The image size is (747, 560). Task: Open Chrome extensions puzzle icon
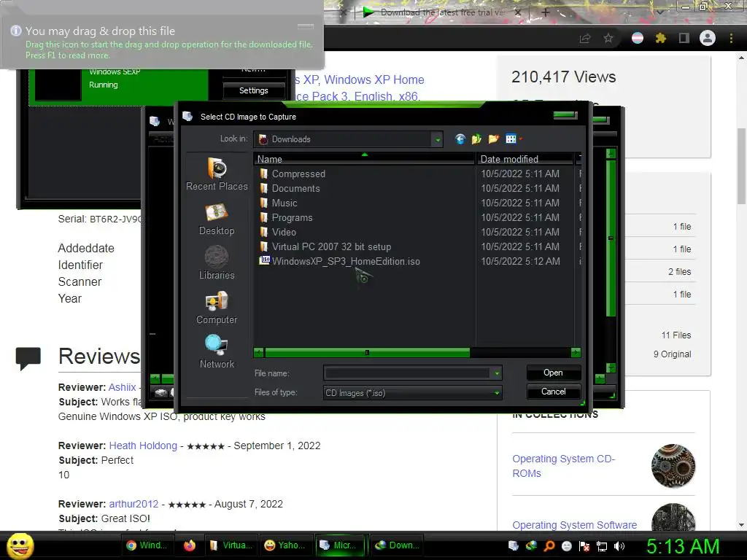click(x=660, y=38)
